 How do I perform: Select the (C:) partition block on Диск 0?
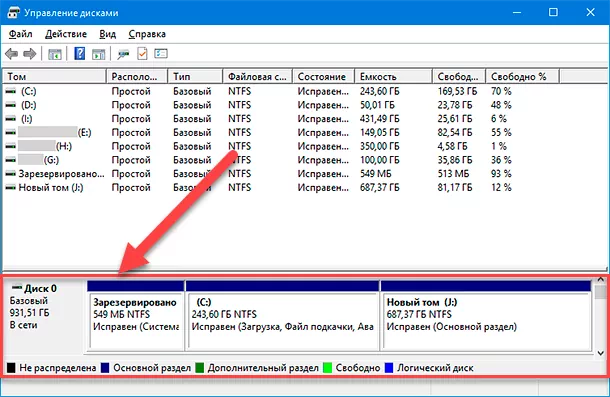[282, 316]
